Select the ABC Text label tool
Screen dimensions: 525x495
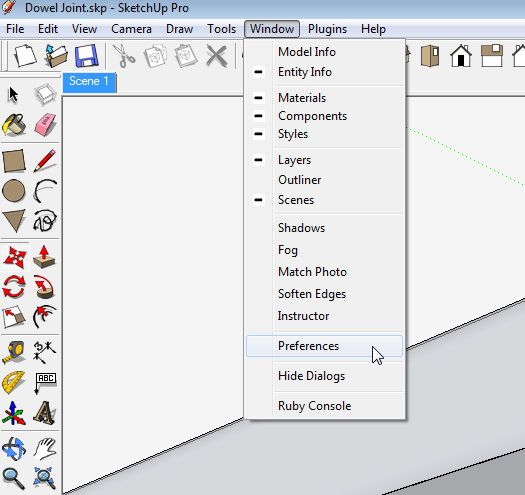point(45,383)
